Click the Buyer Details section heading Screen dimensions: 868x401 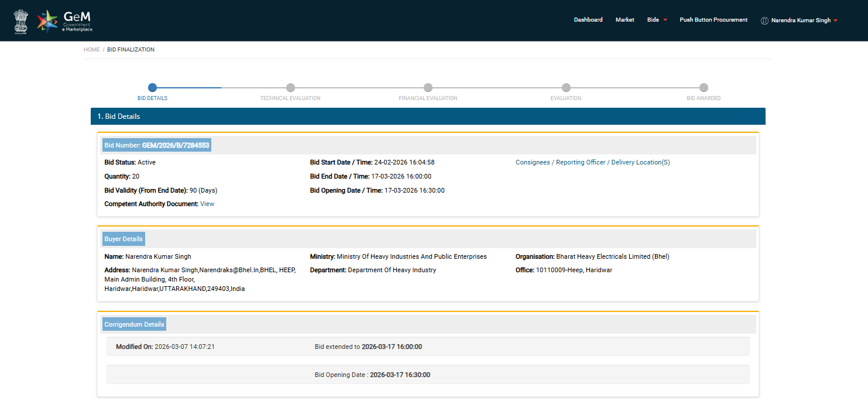click(123, 239)
